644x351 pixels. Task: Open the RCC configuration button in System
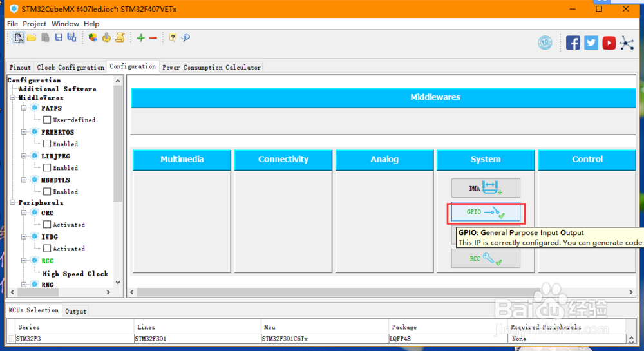pyautogui.click(x=486, y=259)
